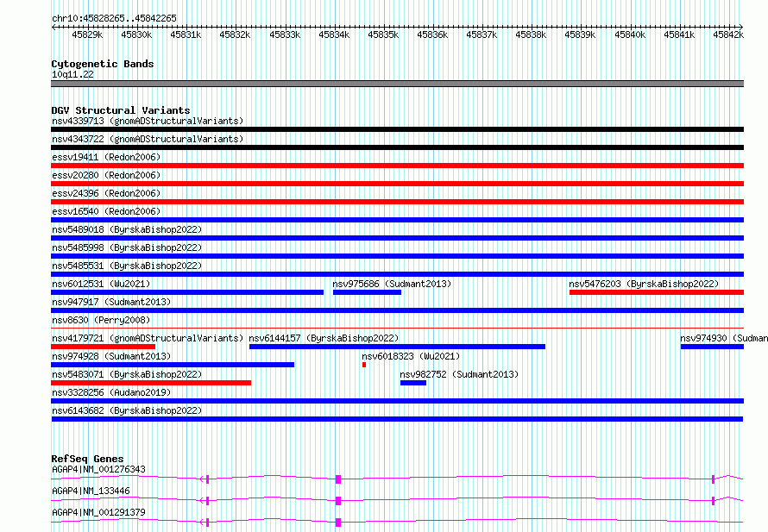Click the 45829k ruler tick label
The height and width of the screenshot is (532, 768).
pos(87,34)
